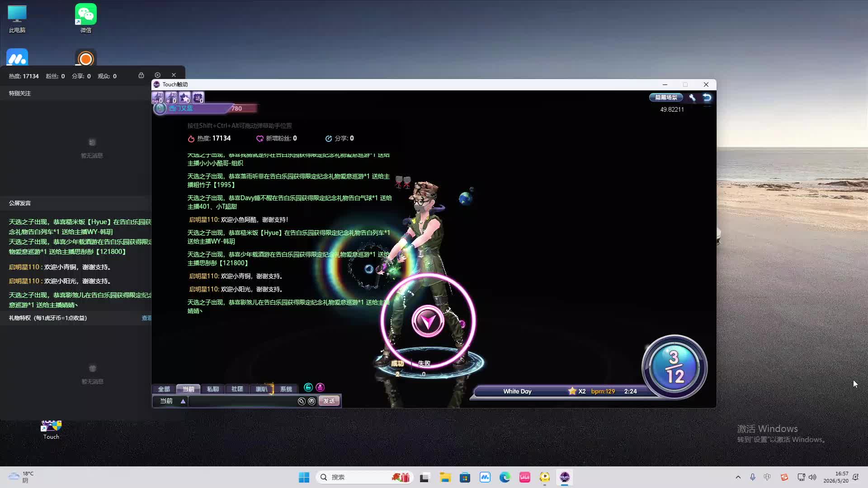Screen dimensions: 868x488
Task: Switch to the 私聊 chat tab
Action: tap(212, 389)
